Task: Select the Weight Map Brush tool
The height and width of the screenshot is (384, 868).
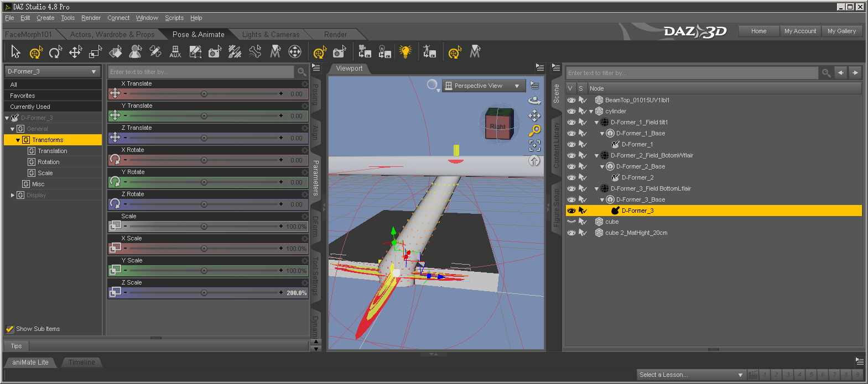Action: click(x=235, y=52)
